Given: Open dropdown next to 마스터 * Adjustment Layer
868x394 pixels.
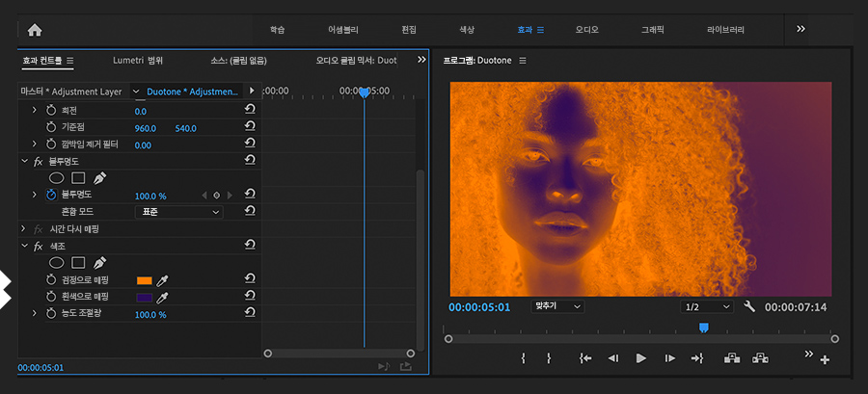Looking at the screenshot, I should 136,92.
